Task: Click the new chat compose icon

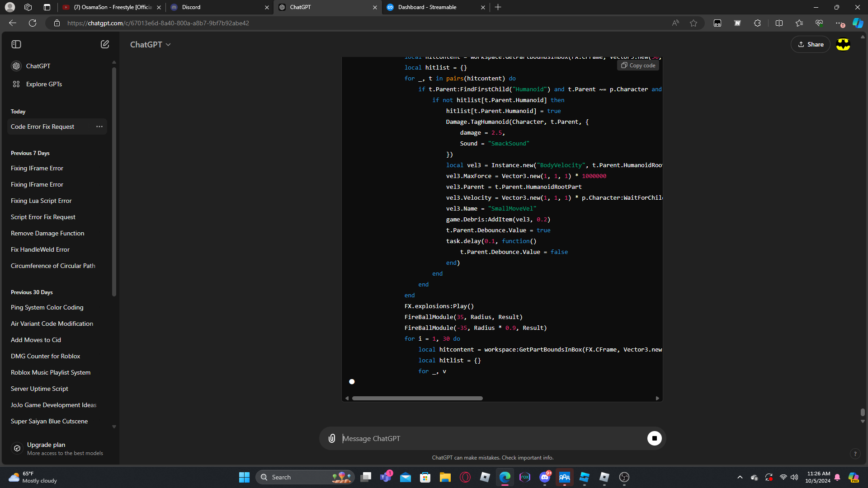Action: [105, 44]
